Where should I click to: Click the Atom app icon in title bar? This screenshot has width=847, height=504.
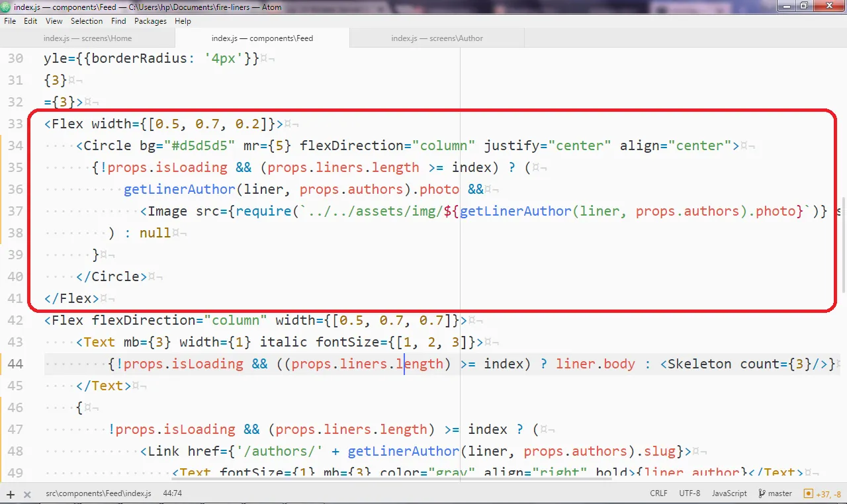[x=6, y=7]
